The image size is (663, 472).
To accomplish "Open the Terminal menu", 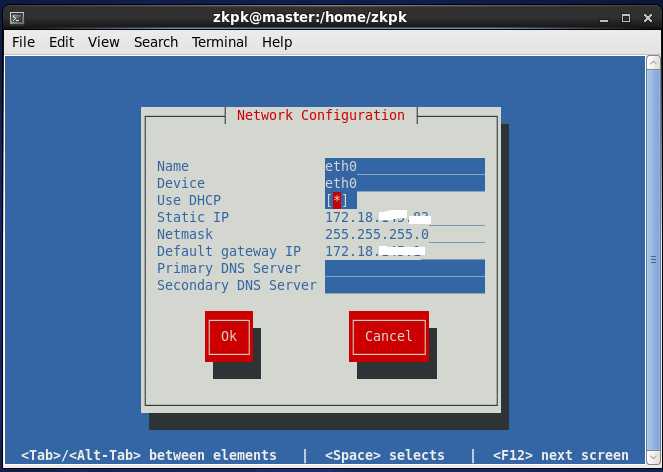I will point(219,42).
